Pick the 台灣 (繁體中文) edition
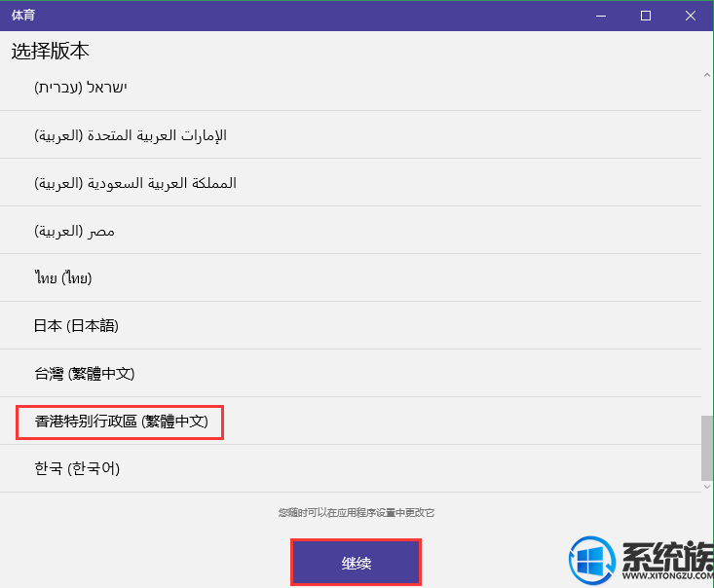 point(351,373)
